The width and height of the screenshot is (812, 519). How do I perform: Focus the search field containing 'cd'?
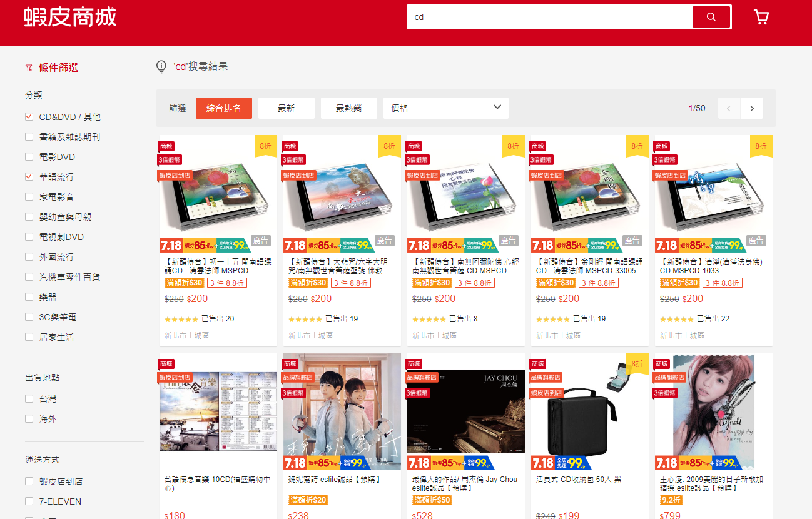coord(549,17)
